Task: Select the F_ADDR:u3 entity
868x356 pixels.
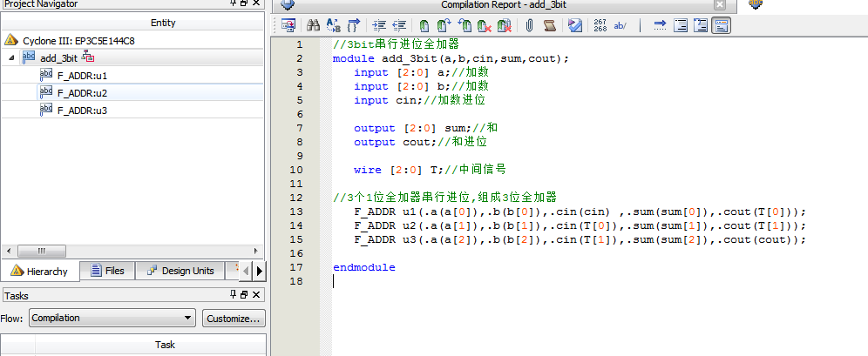Action: [81, 111]
